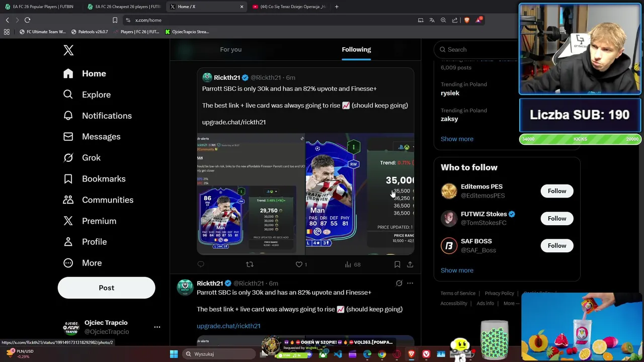Open Accessibility footer link
Viewport: 644px width, 362px height.
454,303
